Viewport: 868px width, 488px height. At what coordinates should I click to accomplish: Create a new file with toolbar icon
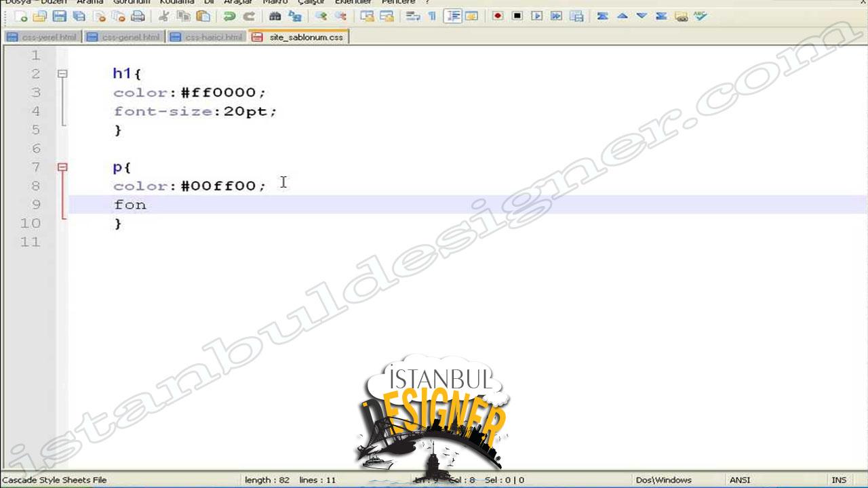point(21,16)
